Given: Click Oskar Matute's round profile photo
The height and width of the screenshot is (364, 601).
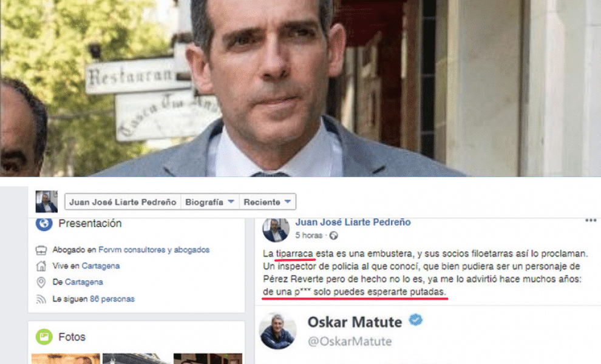Looking at the screenshot, I should [x=277, y=331].
